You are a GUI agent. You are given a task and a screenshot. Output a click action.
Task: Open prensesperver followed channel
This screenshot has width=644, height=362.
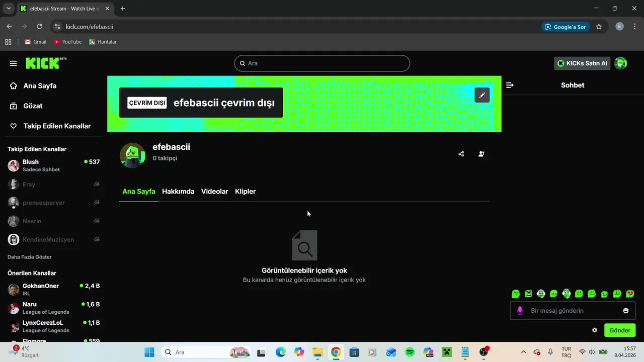point(53,203)
